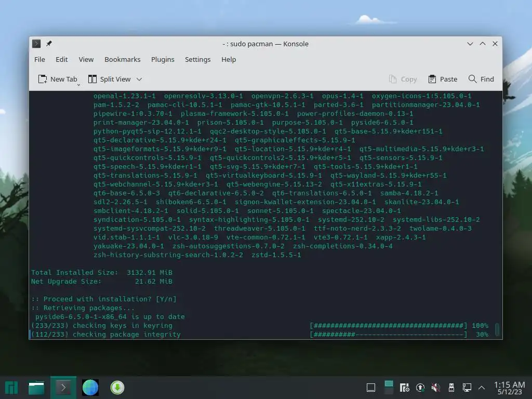This screenshot has width=532, height=399.
Task: Click the 'openvpn-2.6.3-1' package name
Action: tap(283, 96)
